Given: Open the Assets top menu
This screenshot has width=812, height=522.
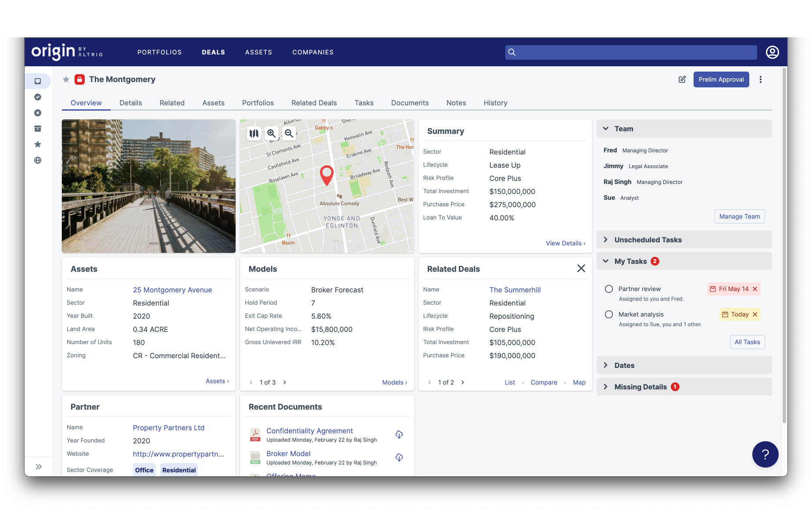Looking at the screenshot, I should point(258,52).
